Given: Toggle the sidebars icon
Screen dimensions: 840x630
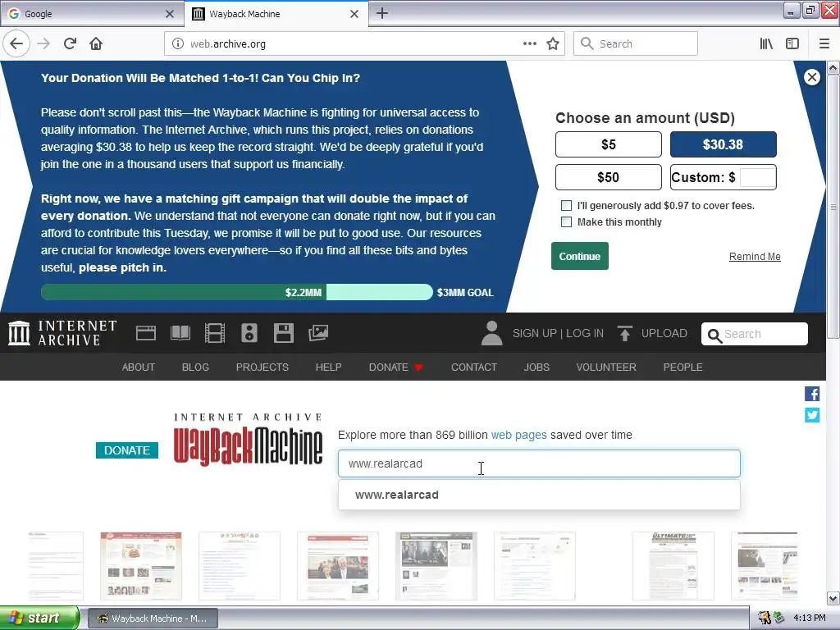Looking at the screenshot, I should pos(792,43).
